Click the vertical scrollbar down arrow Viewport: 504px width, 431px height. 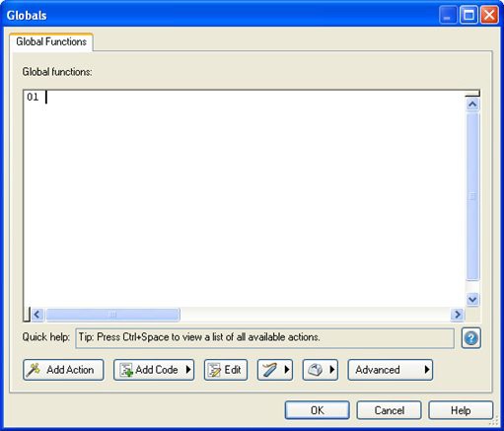coord(472,299)
